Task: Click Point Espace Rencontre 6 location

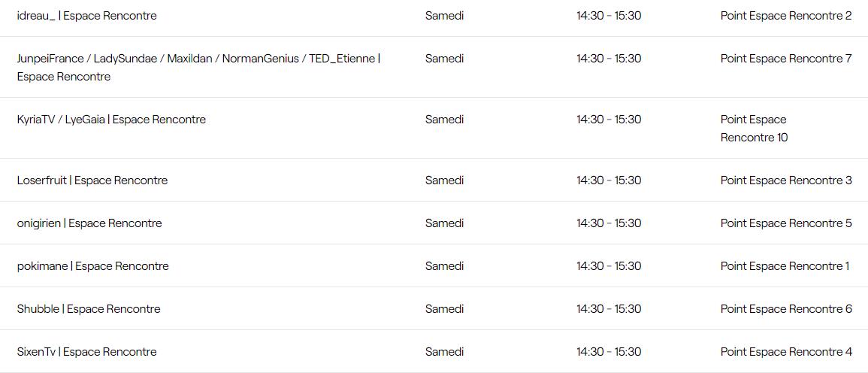Action: point(785,309)
